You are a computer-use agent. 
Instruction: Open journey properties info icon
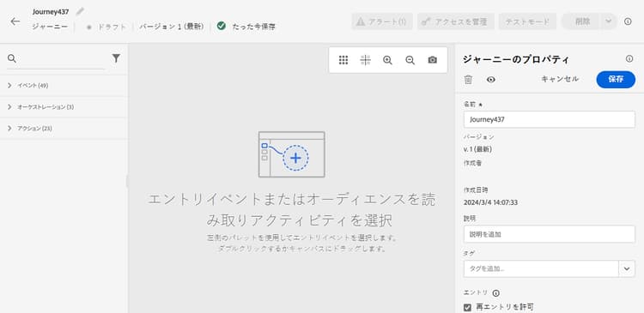coord(629,58)
